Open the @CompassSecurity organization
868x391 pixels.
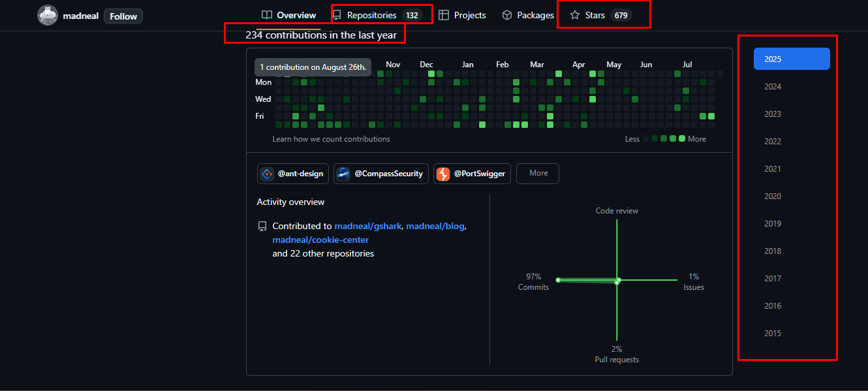(381, 174)
